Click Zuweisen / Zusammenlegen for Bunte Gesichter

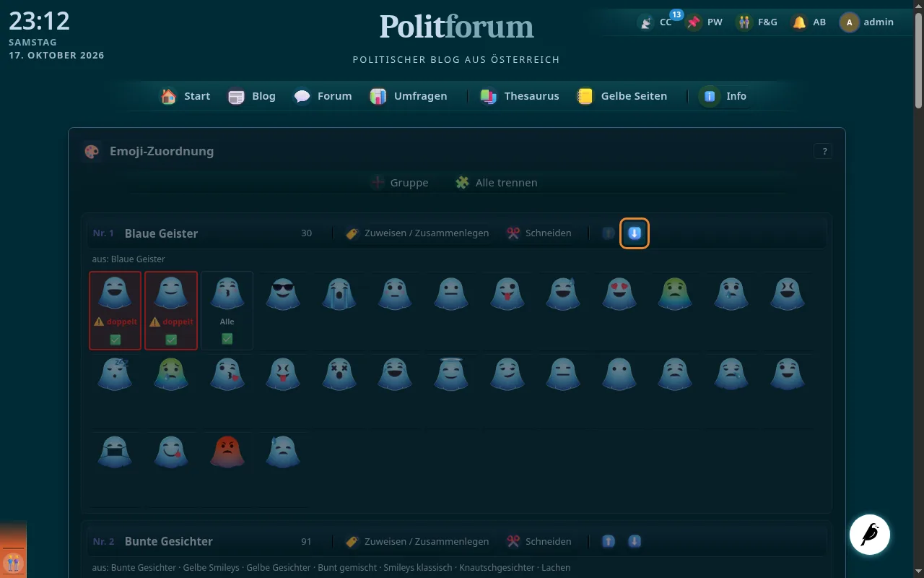pos(417,541)
